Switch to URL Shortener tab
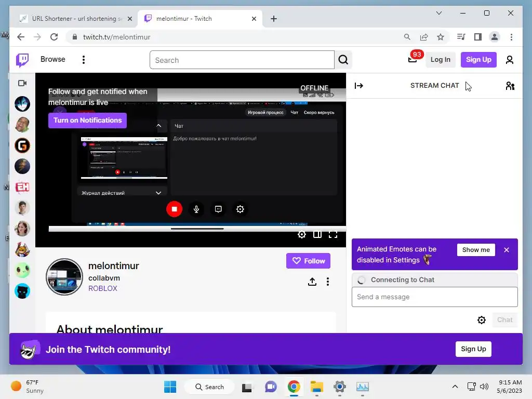Screen dimensions: 532x399 coord(76,19)
